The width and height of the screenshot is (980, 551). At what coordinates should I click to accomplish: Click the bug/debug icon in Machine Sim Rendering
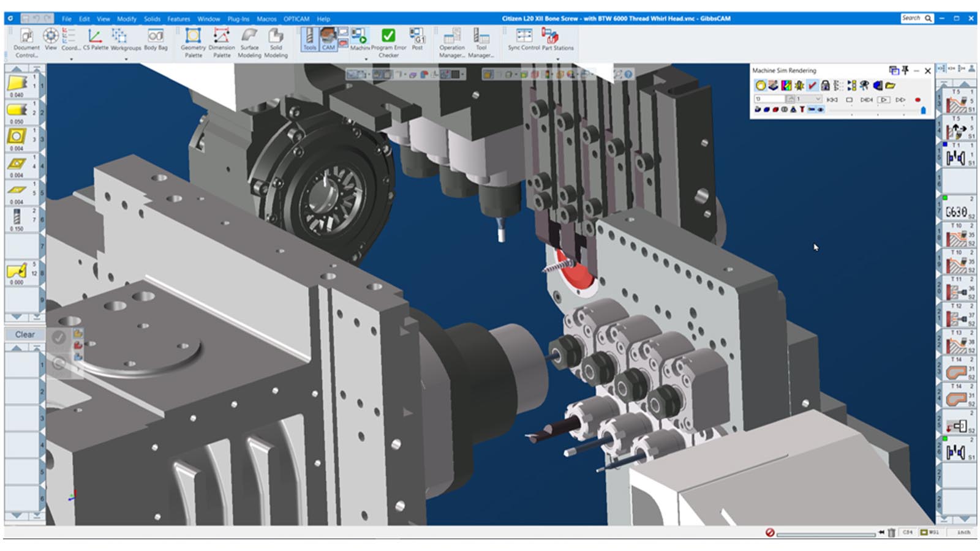click(x=799, y=85)
